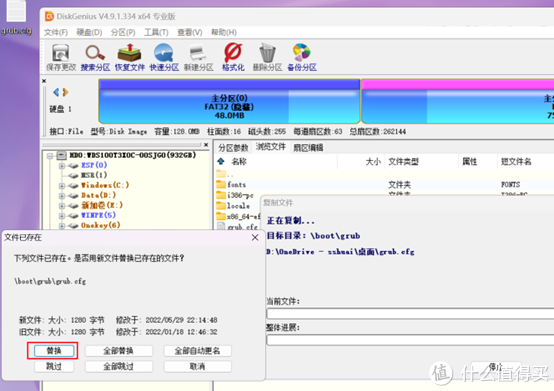
Task: Sort by Short File Name (短文件名) column
Action: (x=525, y=162)
